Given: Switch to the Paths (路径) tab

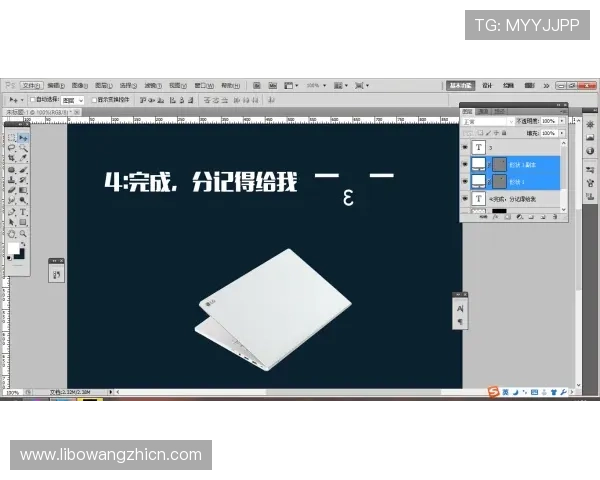Looking at the screenshot, I should [499, 111].
